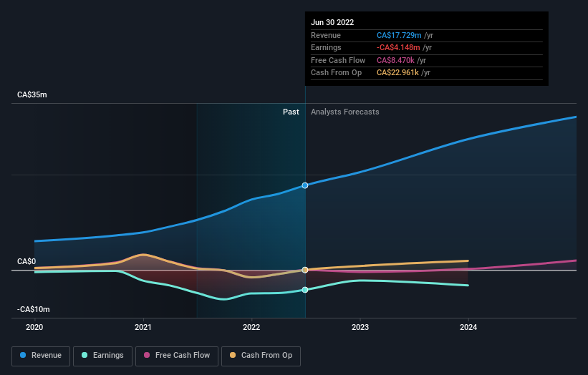Screen dimensions: 588x375
Task: Click the Revenue row label in the tooltip
Action: click(x=326, y=35)
